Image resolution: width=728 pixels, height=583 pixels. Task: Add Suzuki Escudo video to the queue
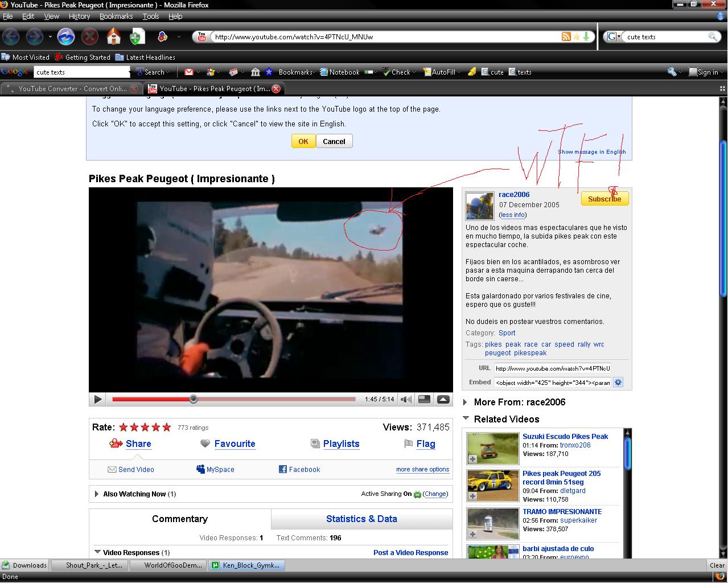pos(472,459)
